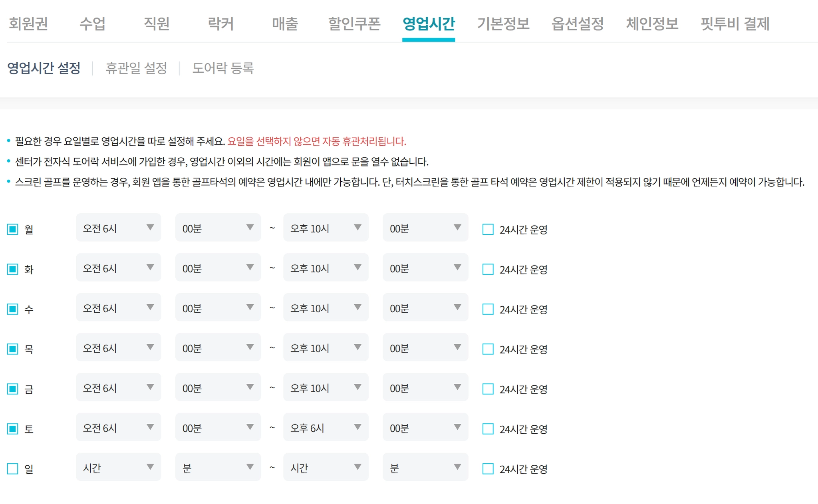
Task: Expand Sunday closing 분 minute dropdown
Action: tap(425, 467)
